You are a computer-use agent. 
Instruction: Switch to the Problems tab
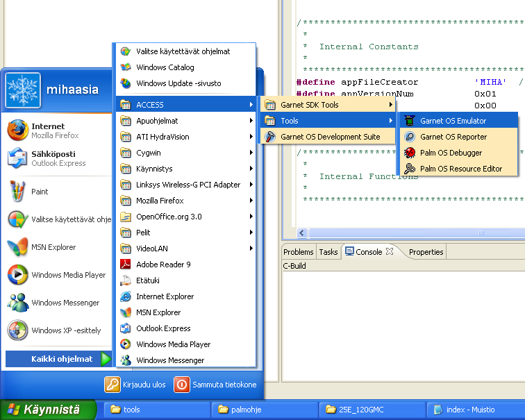pos(299,252)
